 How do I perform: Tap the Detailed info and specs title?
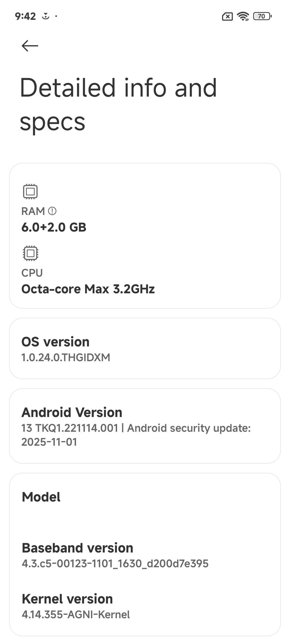118,104
